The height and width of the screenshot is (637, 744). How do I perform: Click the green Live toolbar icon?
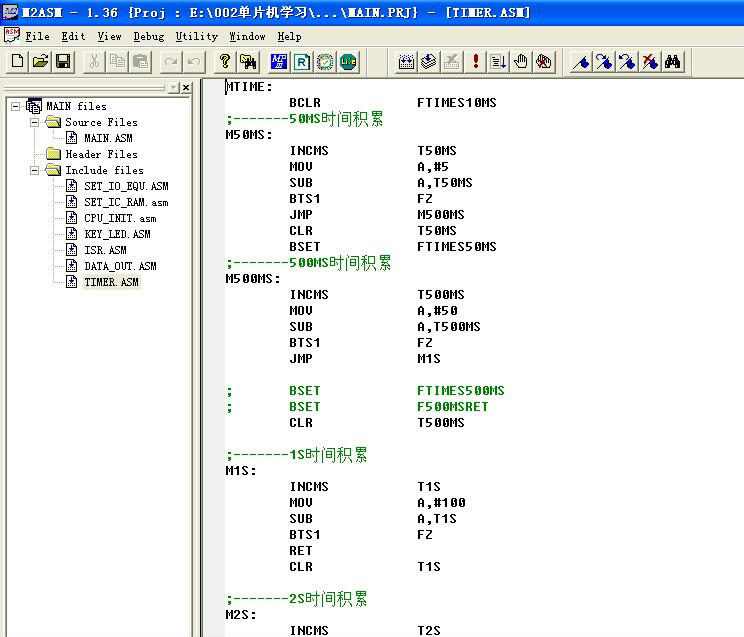pos(347,62)
